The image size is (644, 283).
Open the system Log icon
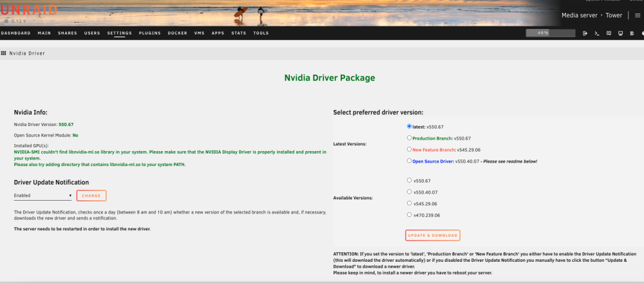click(x=632, y=33)
